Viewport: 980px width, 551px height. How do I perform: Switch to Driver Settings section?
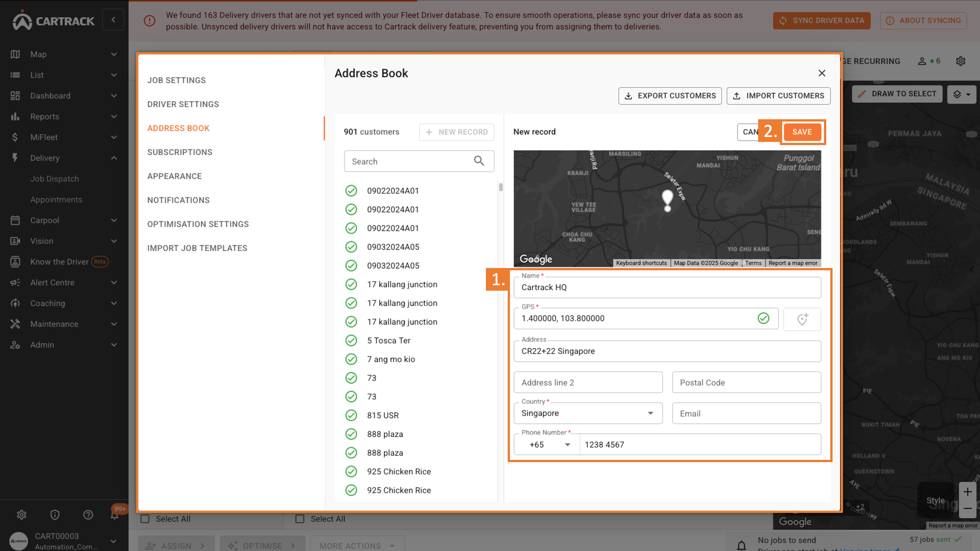pyautogui.click(x=183, y=104)
